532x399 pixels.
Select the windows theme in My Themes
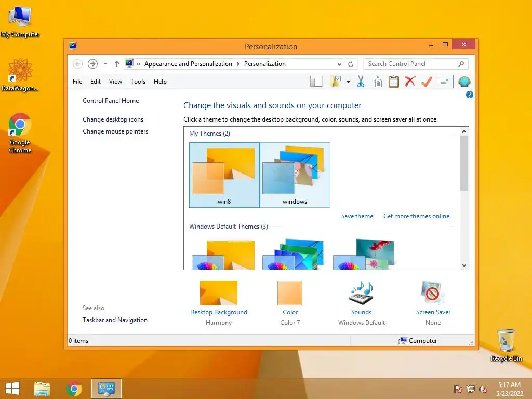(x=295, y=175)
